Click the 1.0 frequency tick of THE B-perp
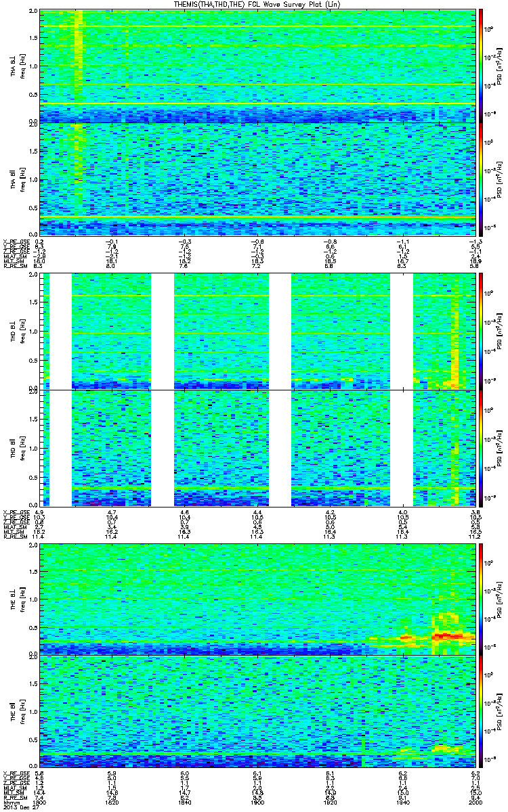508x812 pixels. 33,599
